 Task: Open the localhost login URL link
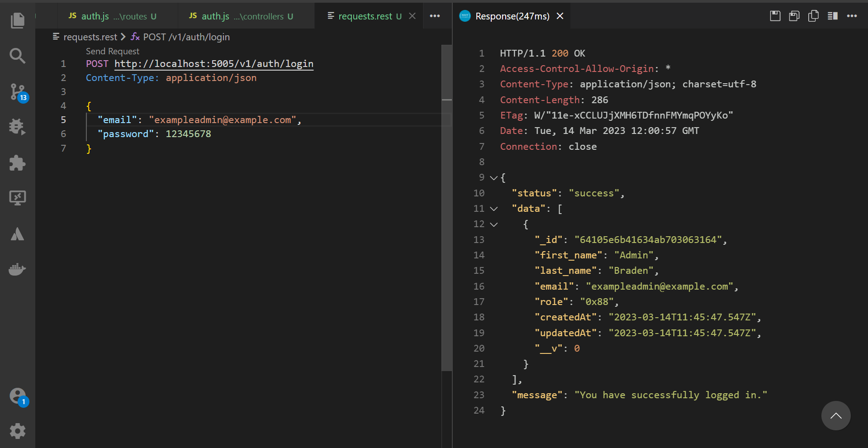(213, 64)
